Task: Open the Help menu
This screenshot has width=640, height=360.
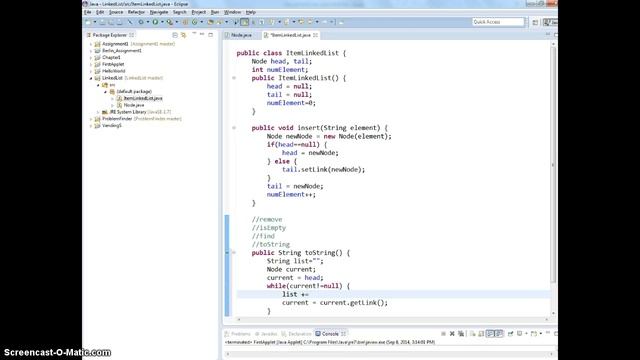Action: pyautogui.click(x=251, y=12)
